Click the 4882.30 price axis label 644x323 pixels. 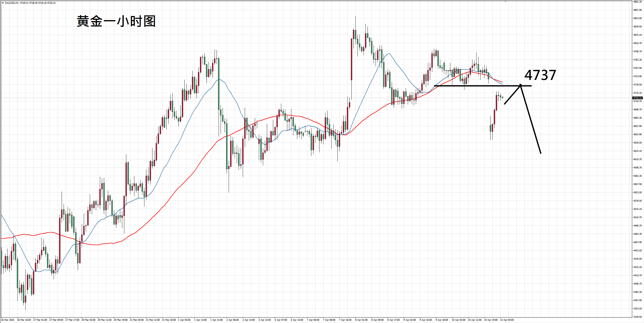(x=637, y=2)
